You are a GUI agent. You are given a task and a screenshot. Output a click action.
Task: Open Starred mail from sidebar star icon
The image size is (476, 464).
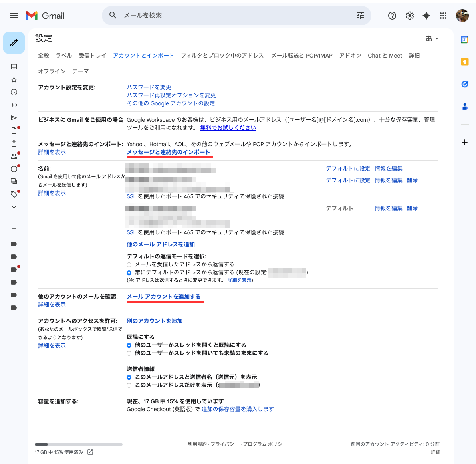tap(14, 79)
